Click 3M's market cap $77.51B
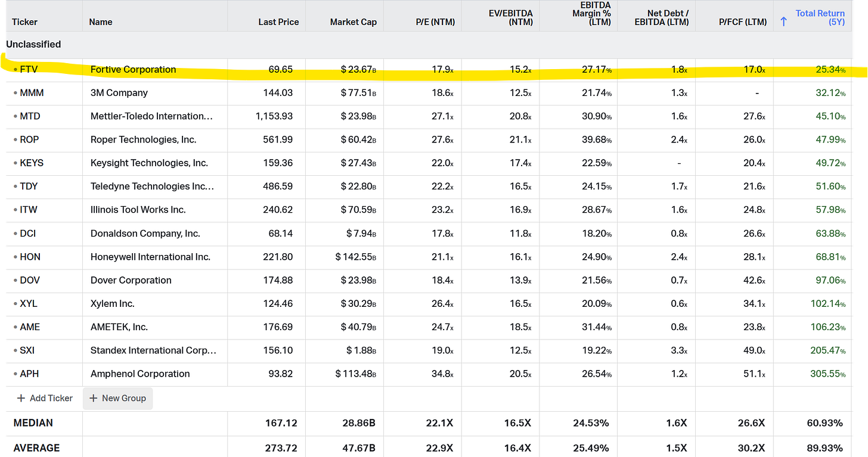The image size is (868, 457). 358,93
